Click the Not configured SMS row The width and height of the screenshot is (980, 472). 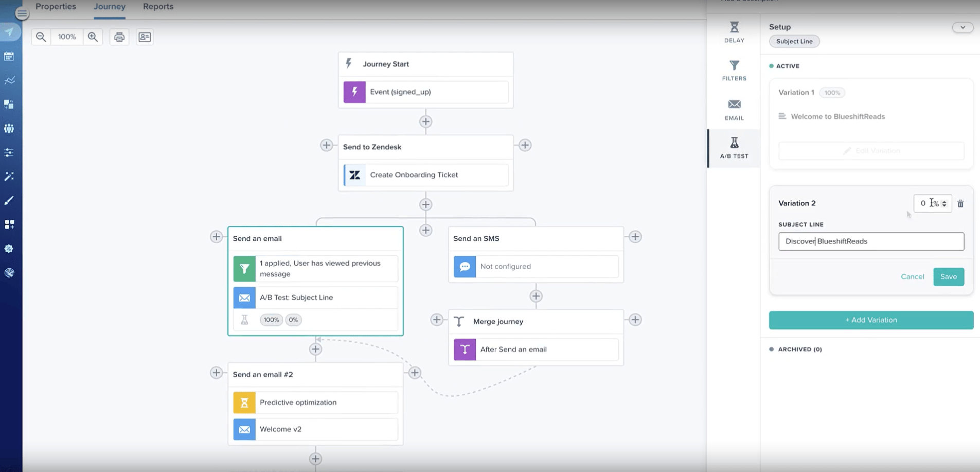click(x=536, y=267)
